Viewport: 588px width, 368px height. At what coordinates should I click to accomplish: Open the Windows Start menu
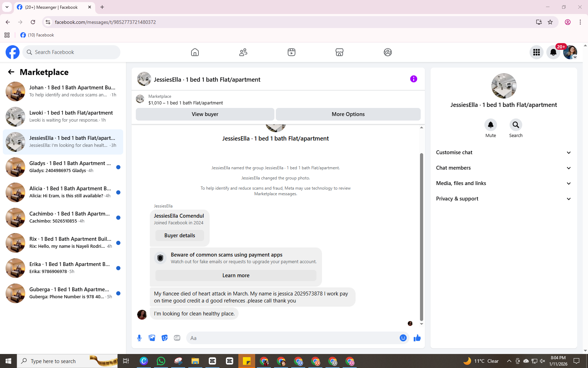8,361
